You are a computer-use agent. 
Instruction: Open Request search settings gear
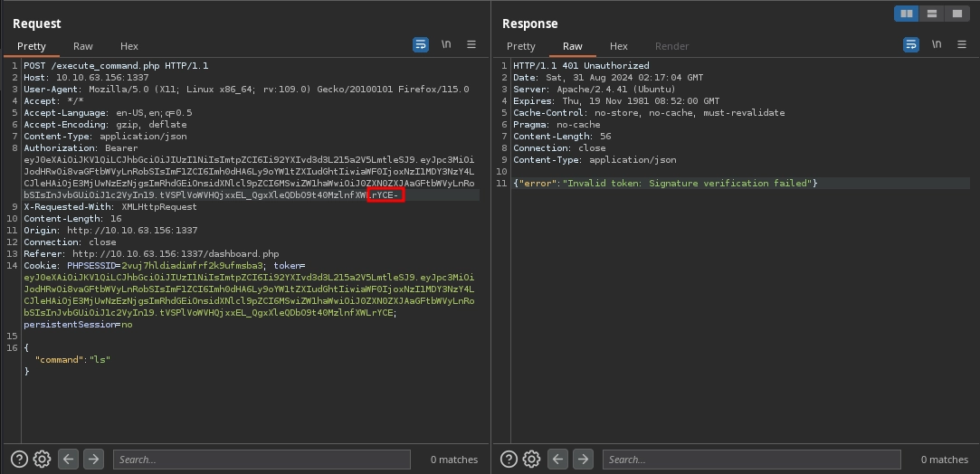pyautogui.click(x=42, y=460)
